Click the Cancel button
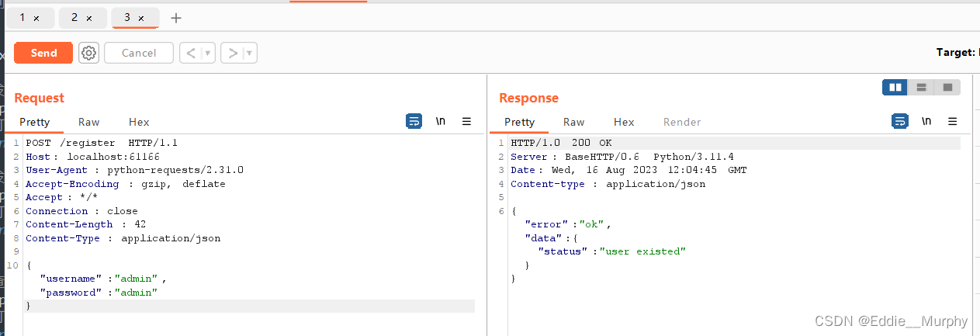 click(x=139, y=53)
